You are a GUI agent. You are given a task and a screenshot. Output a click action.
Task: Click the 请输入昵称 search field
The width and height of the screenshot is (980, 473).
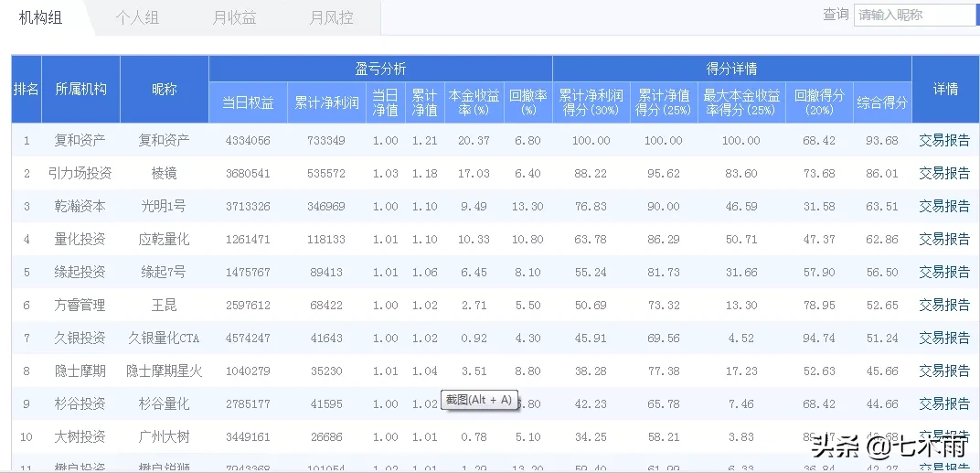pos(914,15)
